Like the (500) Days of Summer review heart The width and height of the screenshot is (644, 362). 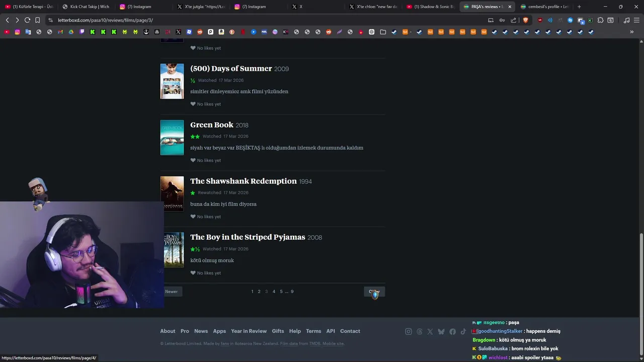tap(193, 104)
